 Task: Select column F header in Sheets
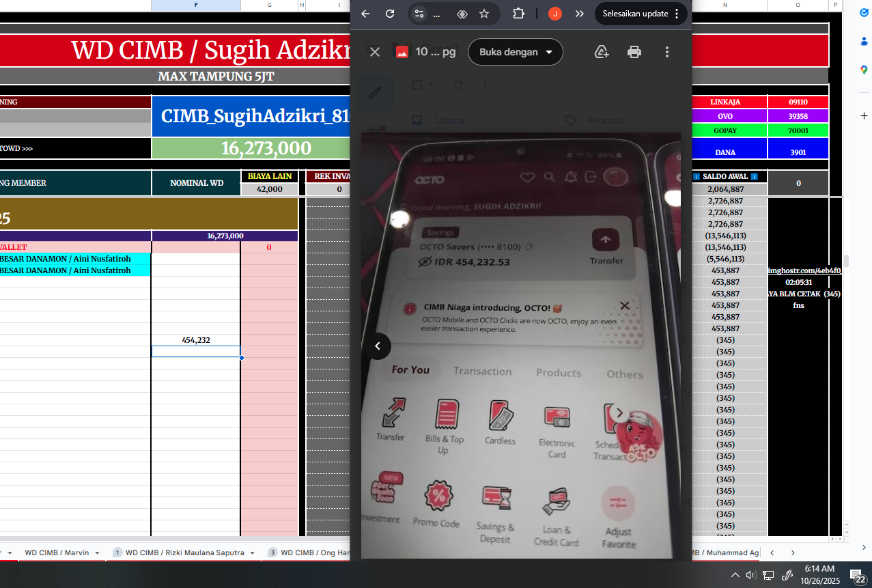click(x=196, y=5)
